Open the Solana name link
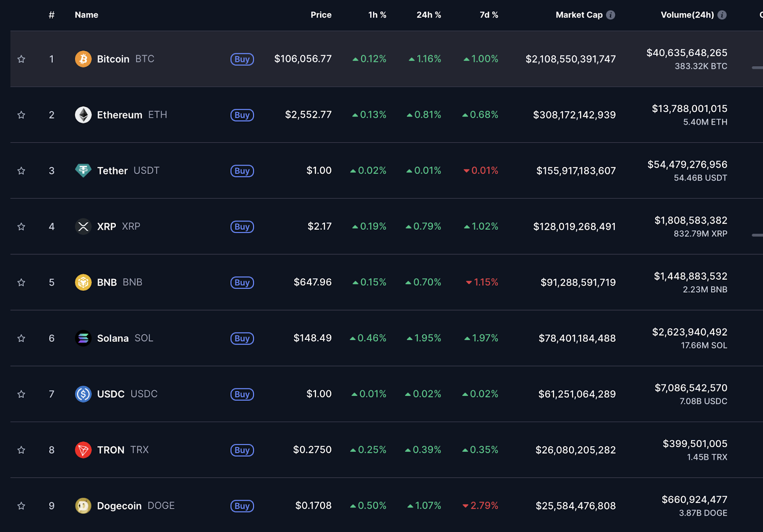Viewport: 763px width, 532px height. point(113,338)
